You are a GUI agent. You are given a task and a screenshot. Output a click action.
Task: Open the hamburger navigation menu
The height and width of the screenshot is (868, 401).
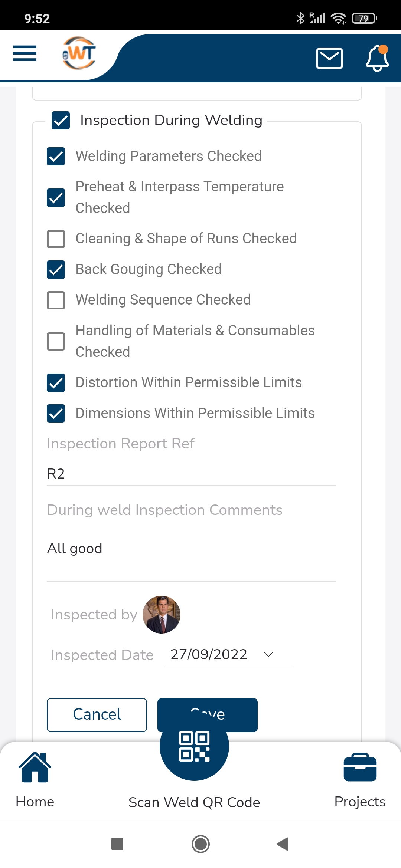point(25,53)
